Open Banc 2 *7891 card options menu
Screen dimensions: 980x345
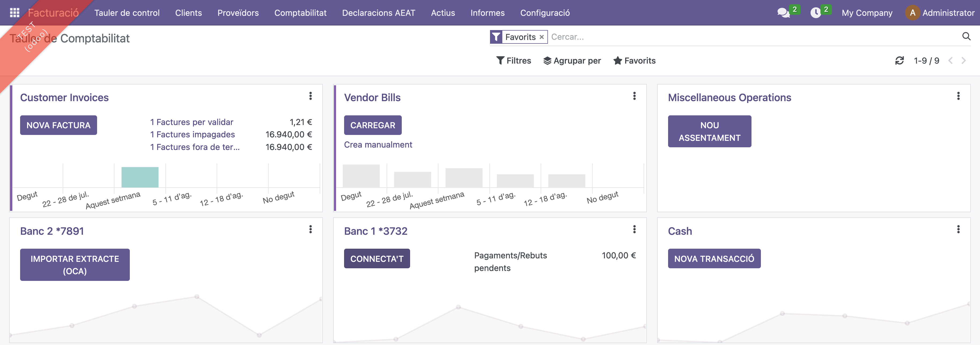[x=310, y=229]
